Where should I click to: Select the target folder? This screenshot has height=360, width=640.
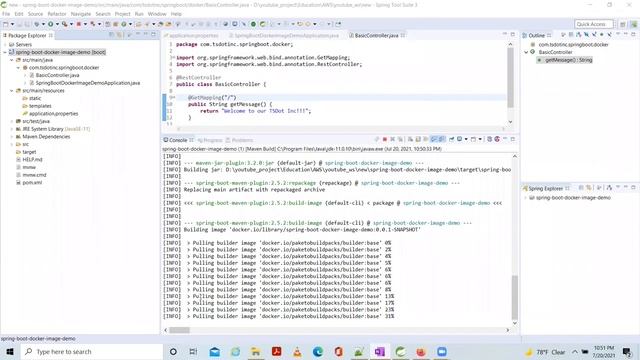pyautogui.click(x=29, y=152)
